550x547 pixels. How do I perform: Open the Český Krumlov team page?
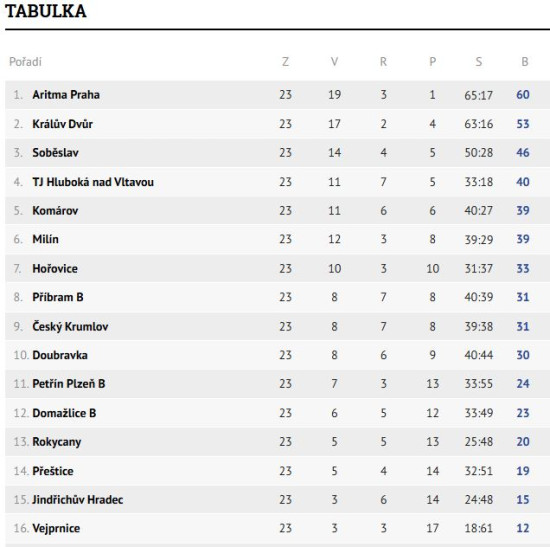click(70, 327)
